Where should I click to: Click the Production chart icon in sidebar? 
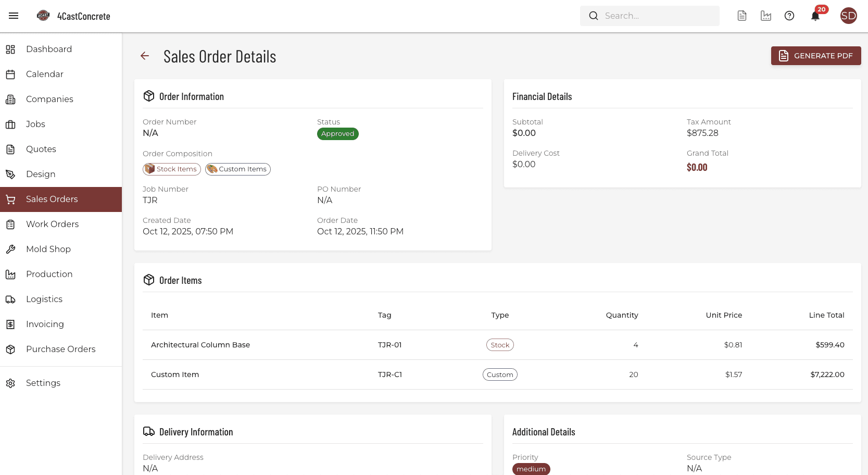point(11,274)
